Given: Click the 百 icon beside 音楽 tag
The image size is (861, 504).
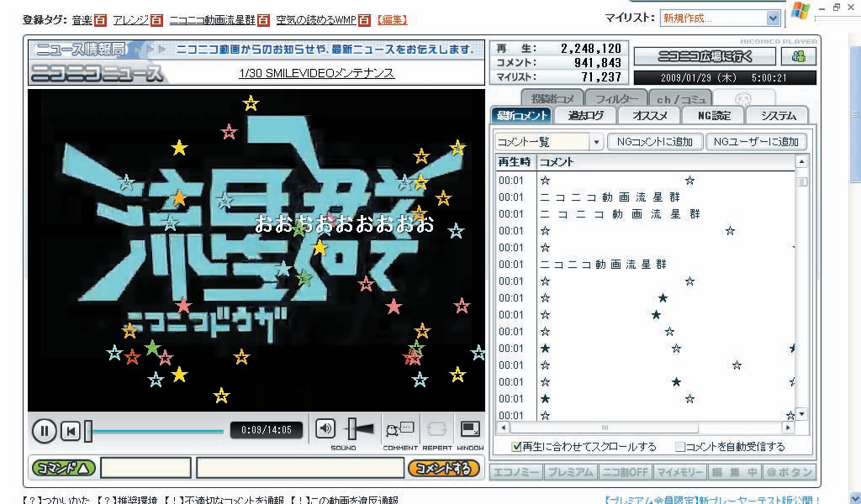Looking at the screenshot, I should pyautogui.click(x=100, y=20).
